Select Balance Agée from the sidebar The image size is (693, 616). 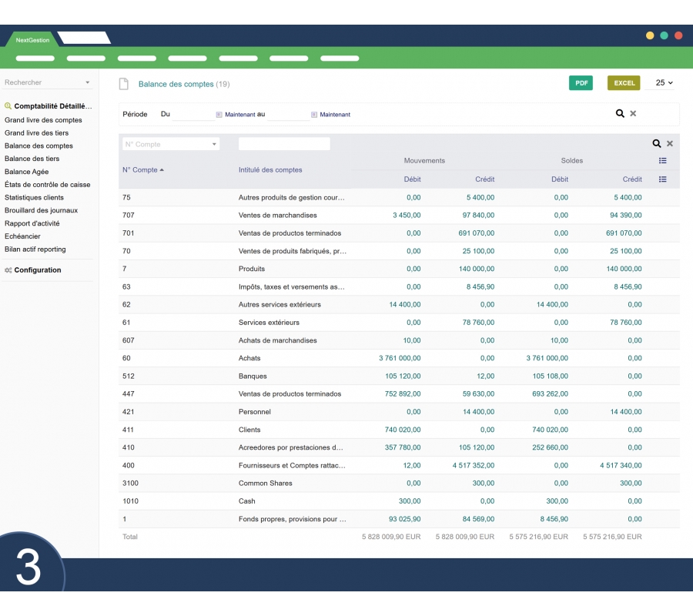click(x=26, y=172)
